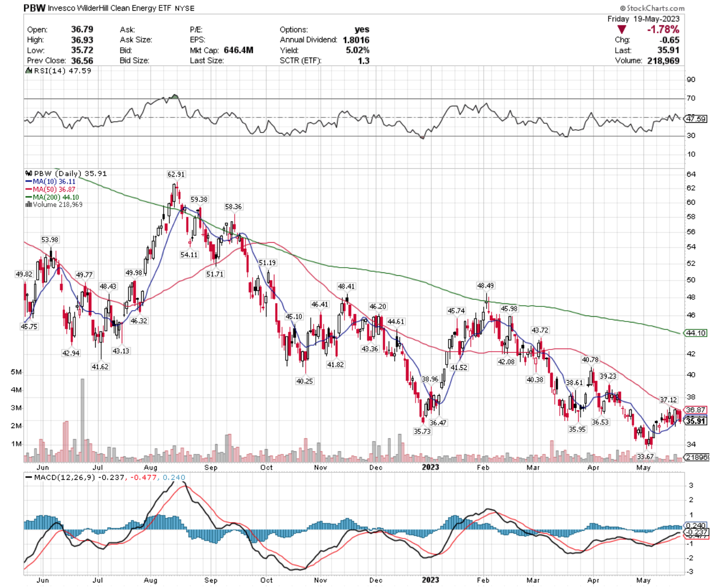Click the tall June volume spike bar

pos(82,420)
